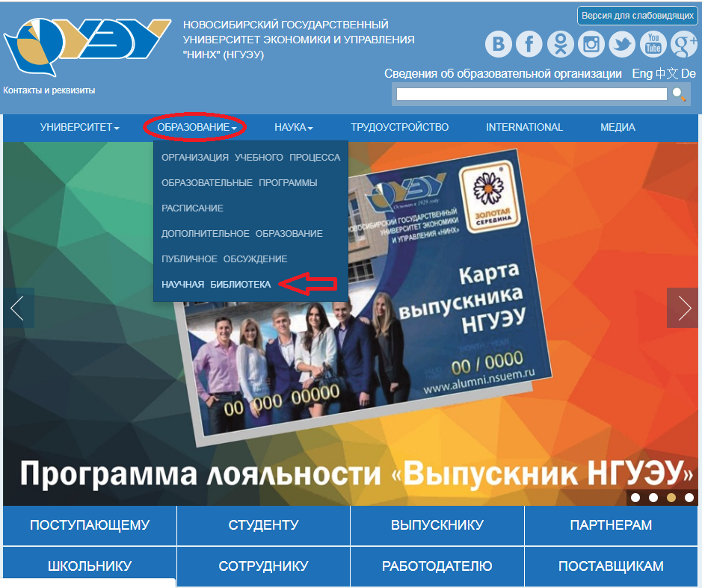Click the university name header text
702x588 pixels.
tap(298, 40)
